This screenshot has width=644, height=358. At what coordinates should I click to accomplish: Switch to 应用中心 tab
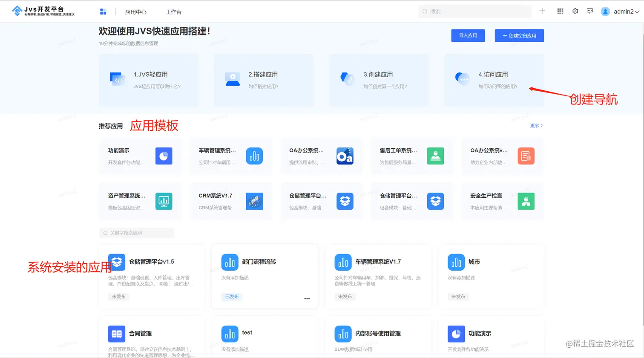click(x=135, y=12)
